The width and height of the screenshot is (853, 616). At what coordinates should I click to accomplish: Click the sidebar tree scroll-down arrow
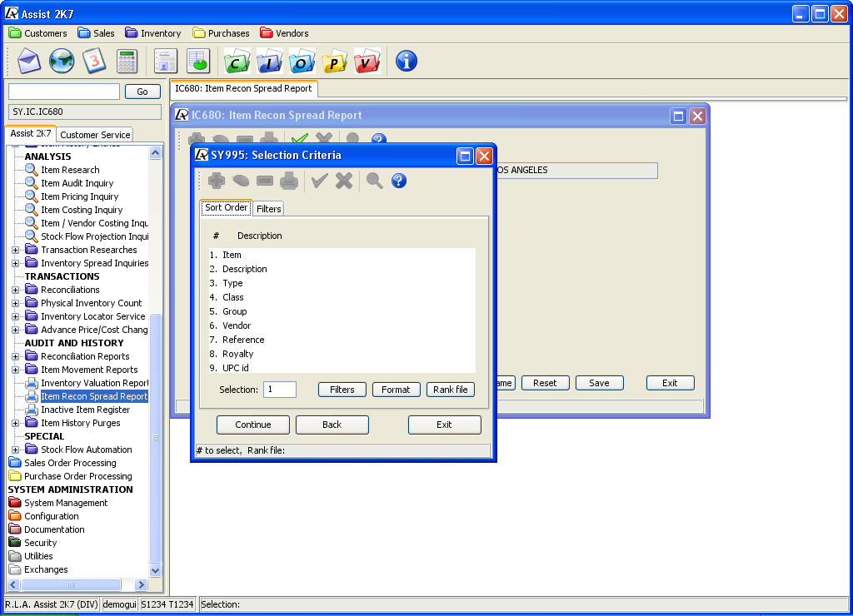click(156, 570)
